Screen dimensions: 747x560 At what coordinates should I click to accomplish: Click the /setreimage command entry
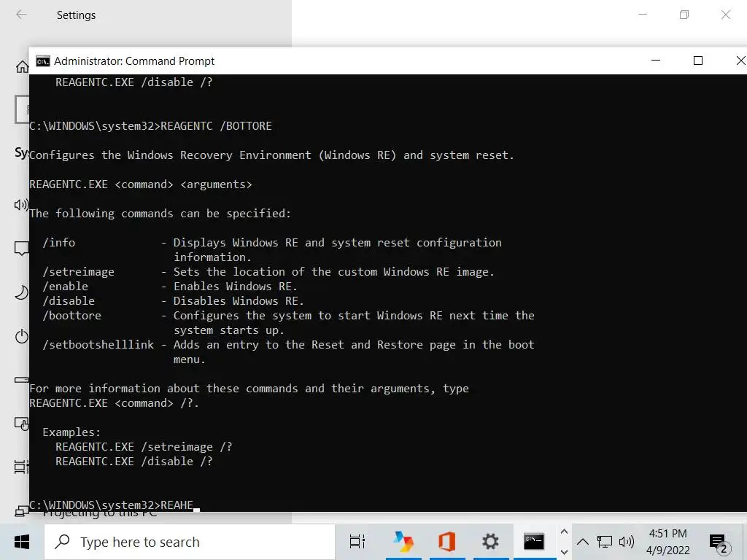(79, 272)
